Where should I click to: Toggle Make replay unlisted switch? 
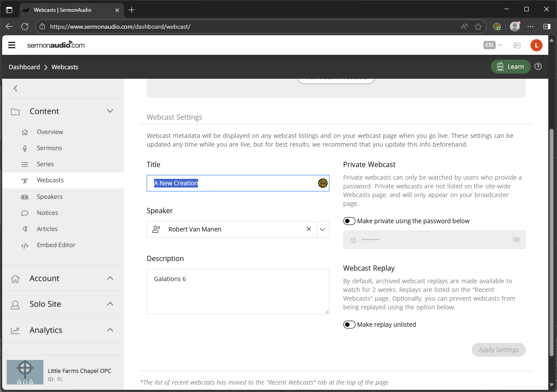349,325
